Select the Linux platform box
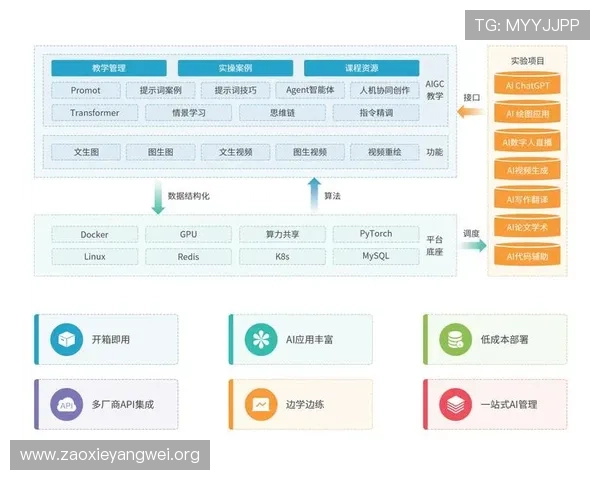This screenshot has width=600, height=480. pyautogui.click(x=95, y=256)
